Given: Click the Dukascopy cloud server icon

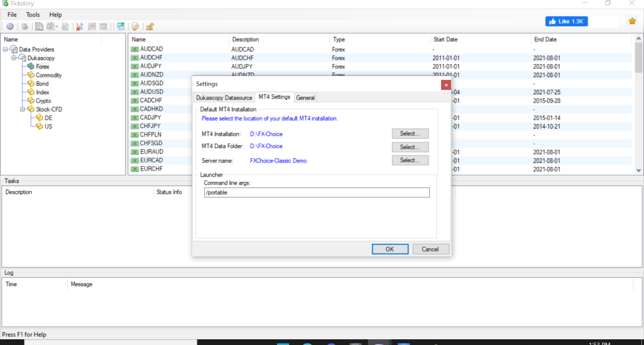Looking at the screenshot, I should (22, 58).
